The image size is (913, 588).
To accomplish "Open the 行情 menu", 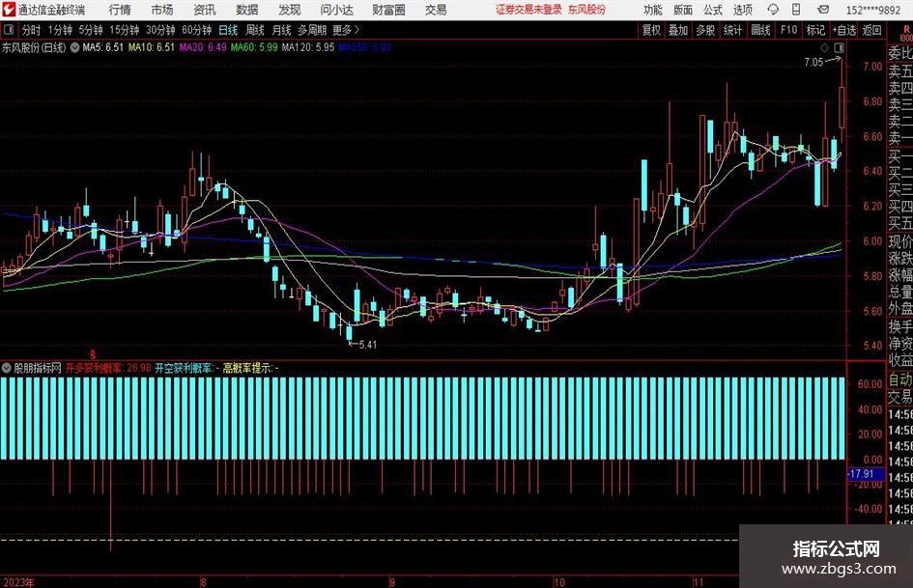I will [x=120, y=10].
